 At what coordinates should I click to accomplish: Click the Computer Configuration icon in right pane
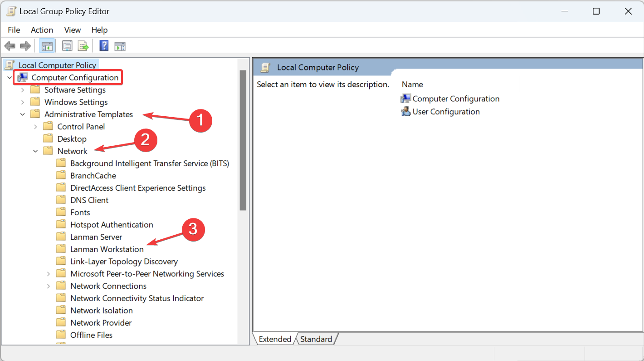pyautogui.click(x=406, y=99)
